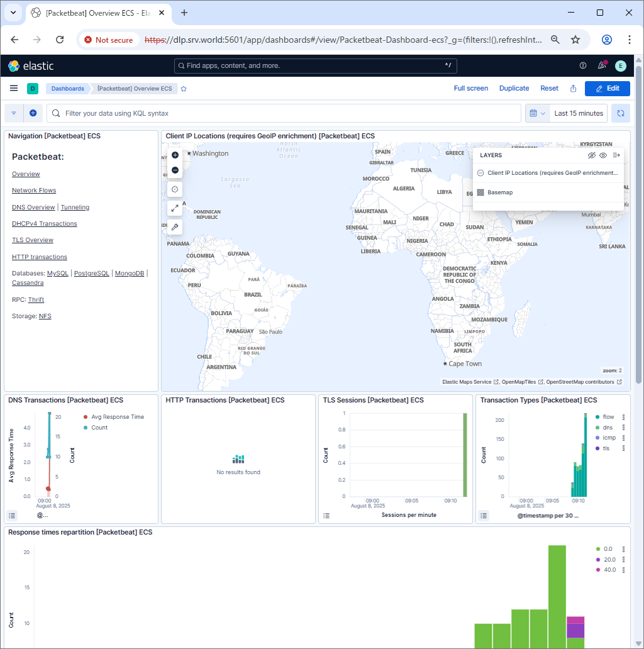This screenshot has width=644, height=649.
Task: Open the main hamburger navigation menu
Action: (14, 89)
